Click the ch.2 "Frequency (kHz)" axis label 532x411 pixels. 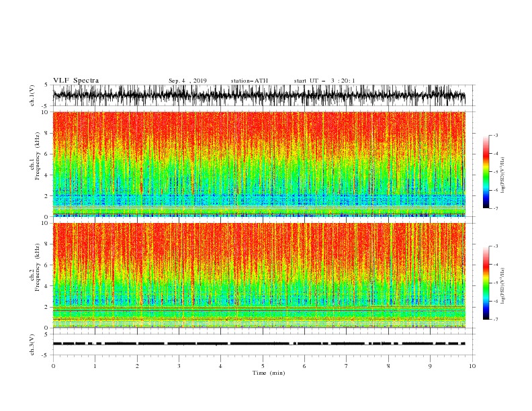pos(38,267)
